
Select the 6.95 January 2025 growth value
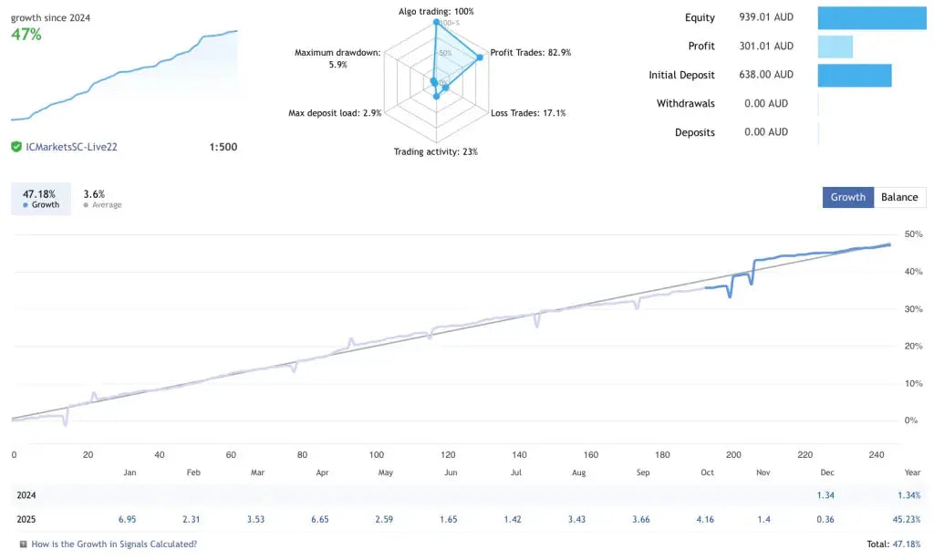[x=128, y=519]
